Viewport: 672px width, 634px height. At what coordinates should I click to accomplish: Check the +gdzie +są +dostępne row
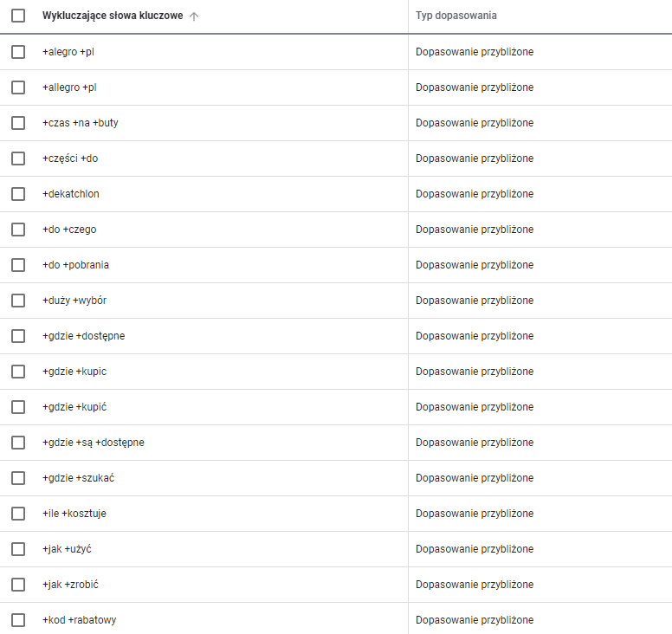point(18,443)
